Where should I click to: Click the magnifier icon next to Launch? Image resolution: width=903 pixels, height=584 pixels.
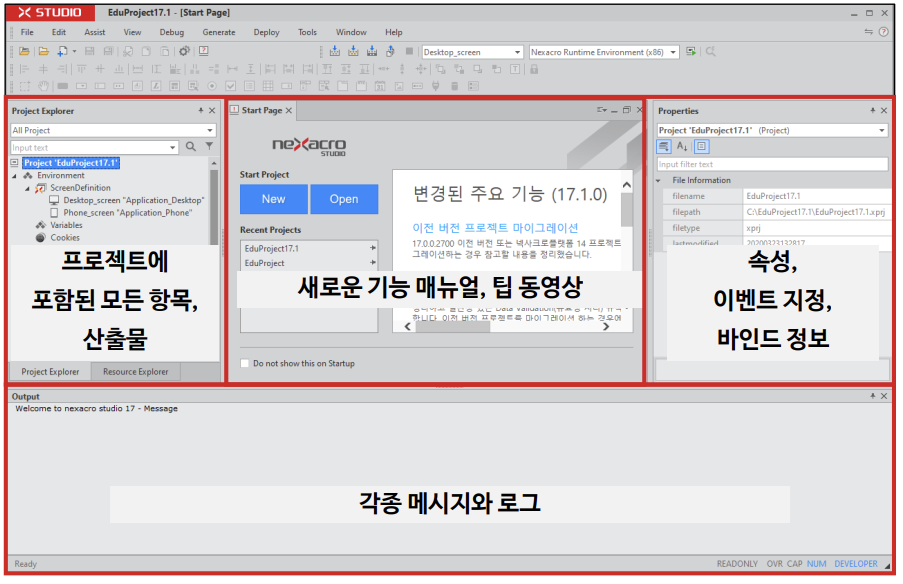[711, 51]
